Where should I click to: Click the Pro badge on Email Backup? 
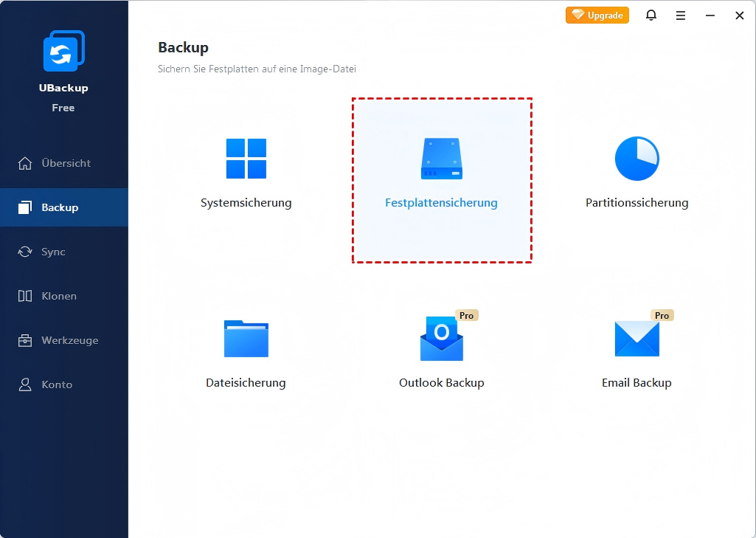[x=662, y=315]
